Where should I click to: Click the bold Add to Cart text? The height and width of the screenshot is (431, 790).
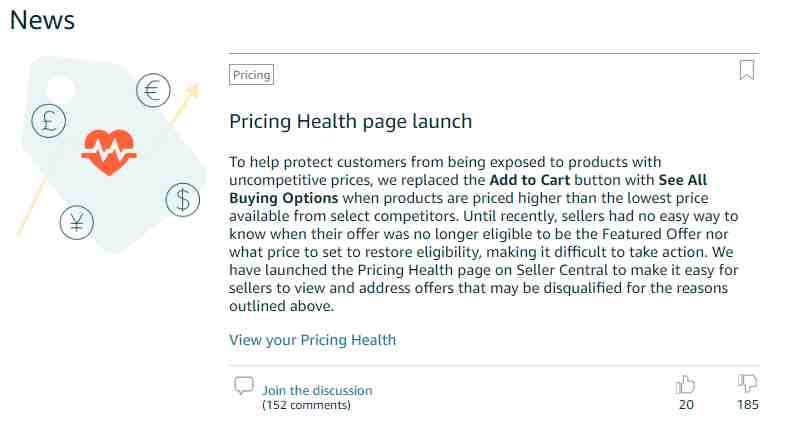pos(530,180)
